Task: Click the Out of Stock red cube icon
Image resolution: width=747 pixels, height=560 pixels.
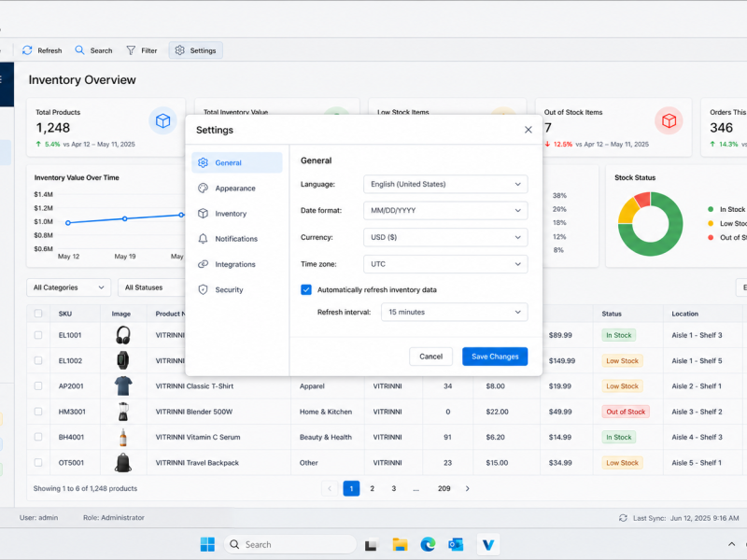Action: point(669,121)
